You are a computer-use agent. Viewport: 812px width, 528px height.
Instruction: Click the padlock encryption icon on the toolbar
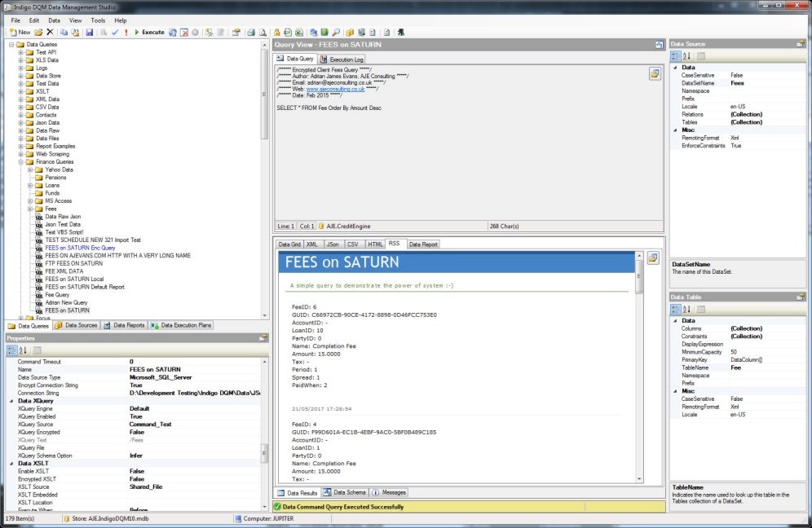point(277,33)
